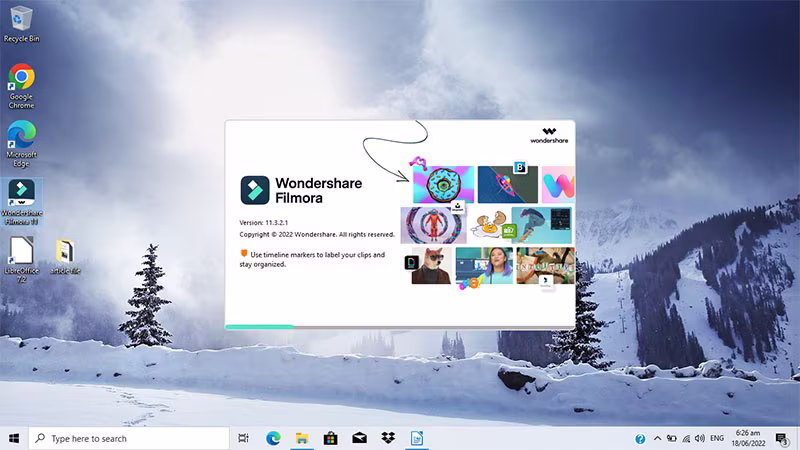
Task: Open Dropbox from the taskbar
Action: tap(388, 438)
